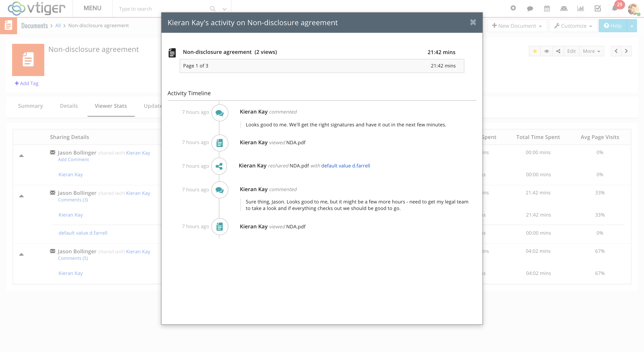Click the share icon next to Edit

pos(558,51)
